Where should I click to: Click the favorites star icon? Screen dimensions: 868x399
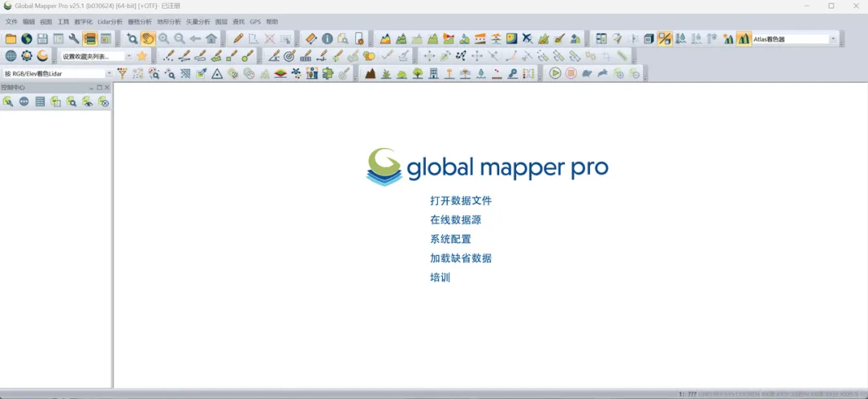pos(142,56)
